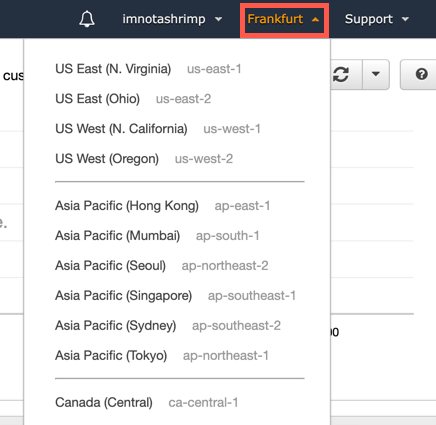The width and height of the screenshot is (436, 425).
Task: Open the notifications bell icon
Action: point(87,19)
